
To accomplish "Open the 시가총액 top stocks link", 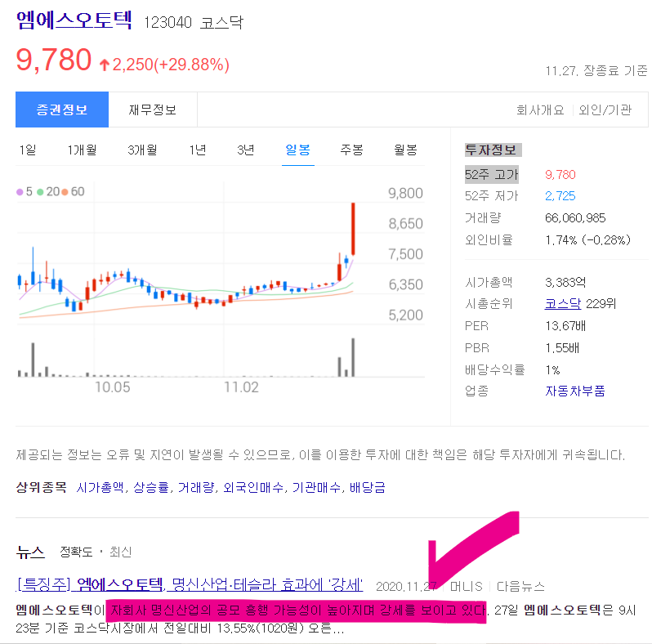I will click(100, 487).
